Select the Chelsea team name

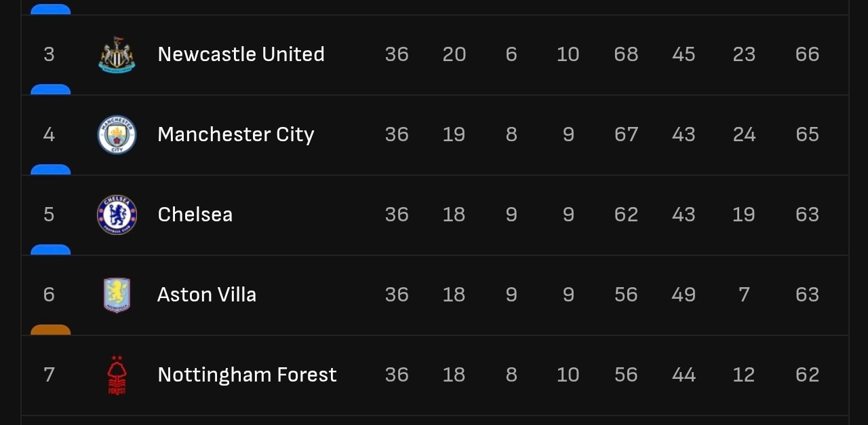tap(195, 215)
